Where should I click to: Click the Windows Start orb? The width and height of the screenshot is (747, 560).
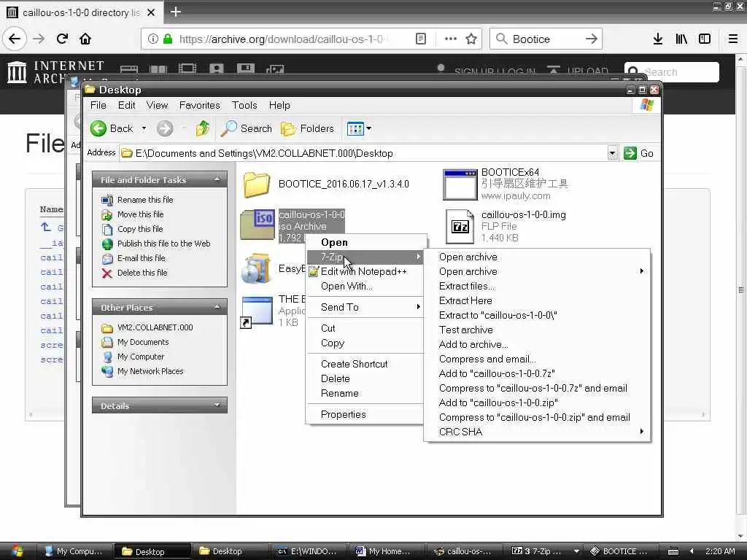point(16,551)
